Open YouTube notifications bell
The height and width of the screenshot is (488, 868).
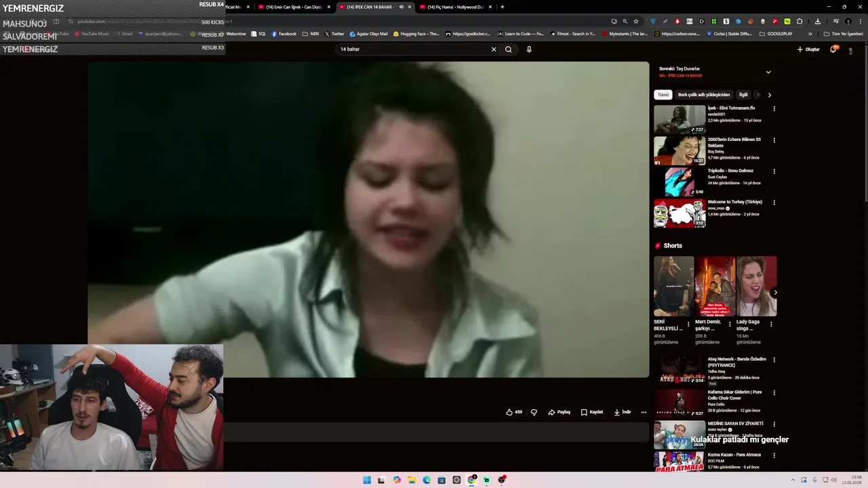[833, 49]
